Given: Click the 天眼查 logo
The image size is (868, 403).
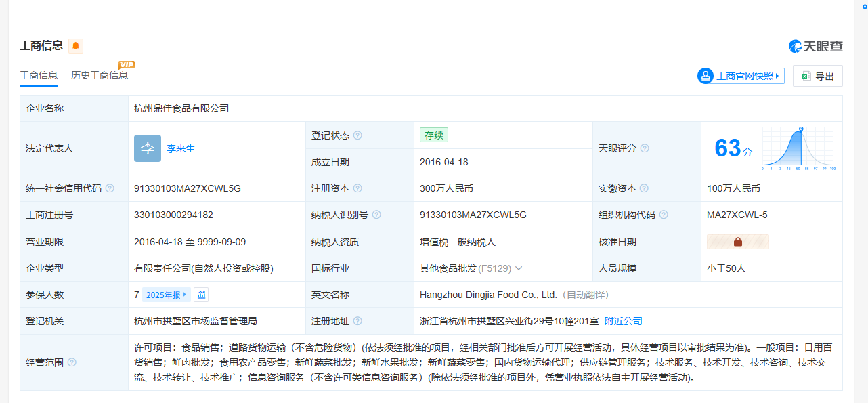Looking at the screenshot, I should click(815, 46).
